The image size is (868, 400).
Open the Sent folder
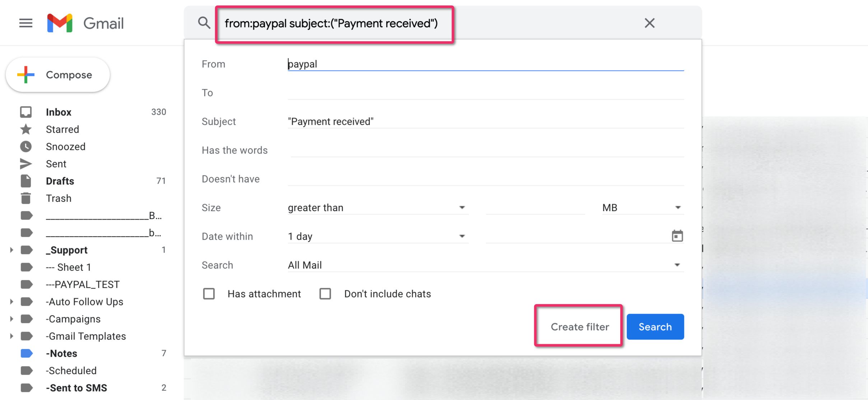[x=56, y=164]
